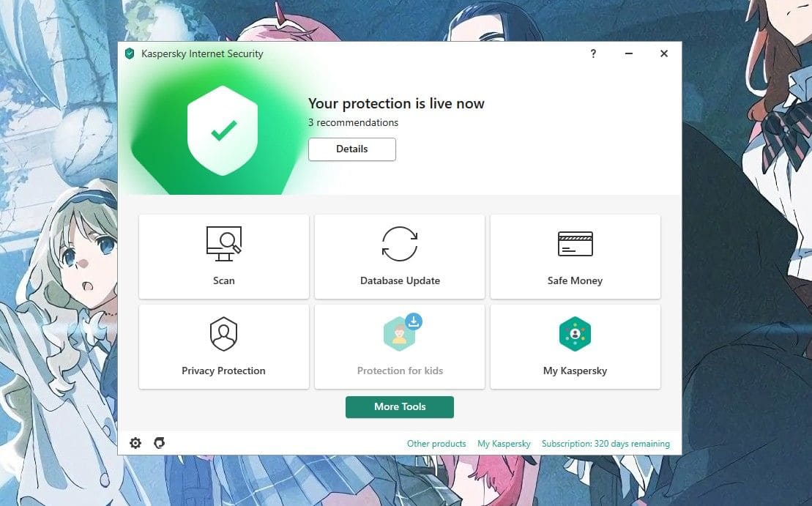Open the My Kaspersky hexagon icon

pyautogui.click(x=575, y=334)
